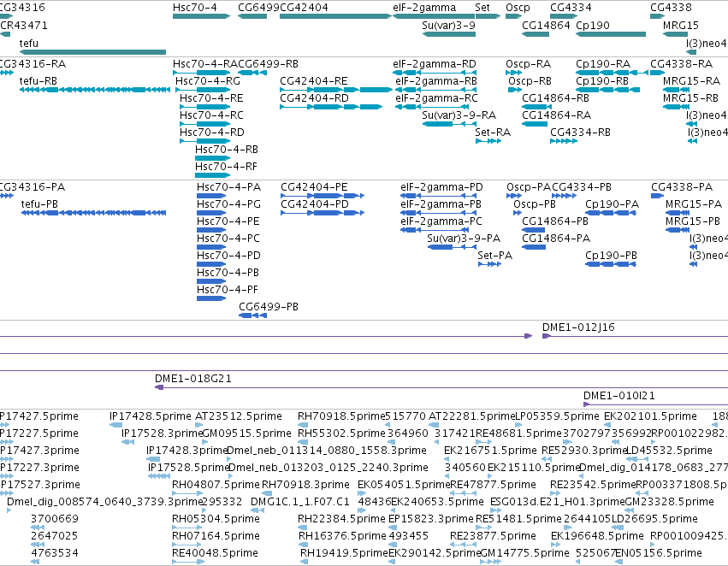This screenshot has width=728, height=566.
Task: Select protein Su(var)3-9-PA
Action: coord(453,247)
